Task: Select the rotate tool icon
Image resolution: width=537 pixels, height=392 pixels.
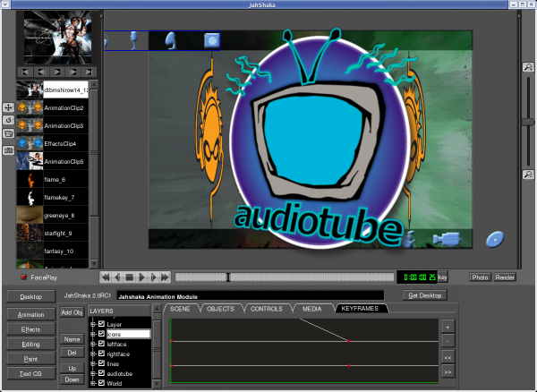Action: pyautogui.click(x=8, y=120)
